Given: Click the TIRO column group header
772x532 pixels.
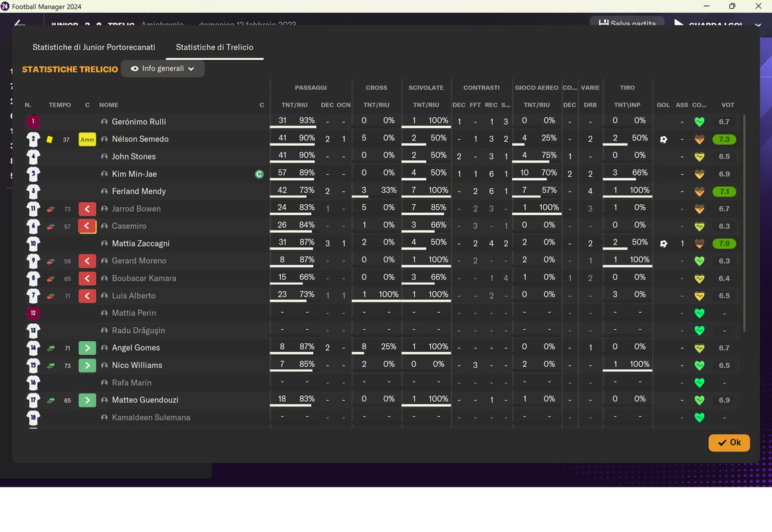Looking at the screenshot, I should 627,88.
